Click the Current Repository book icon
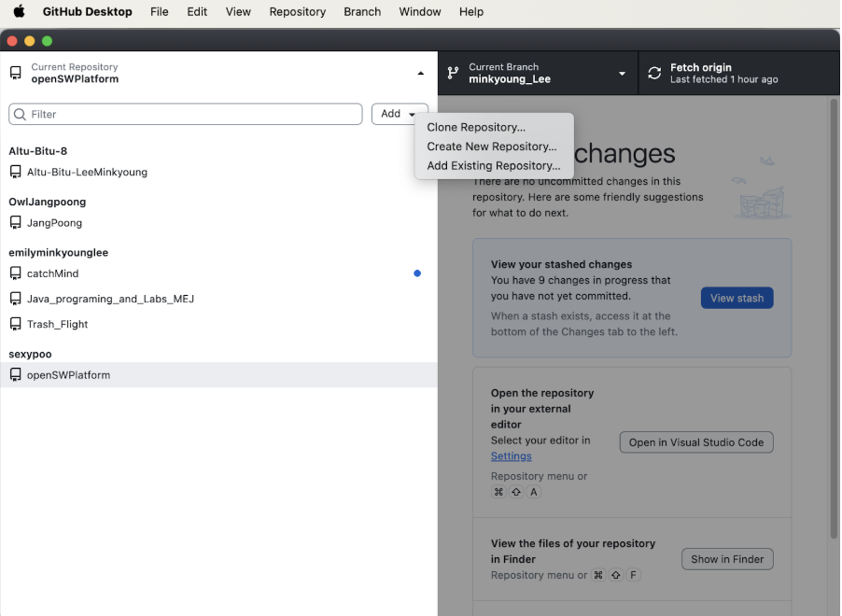The width and height of the screenshot is (842, 616). 16,73
